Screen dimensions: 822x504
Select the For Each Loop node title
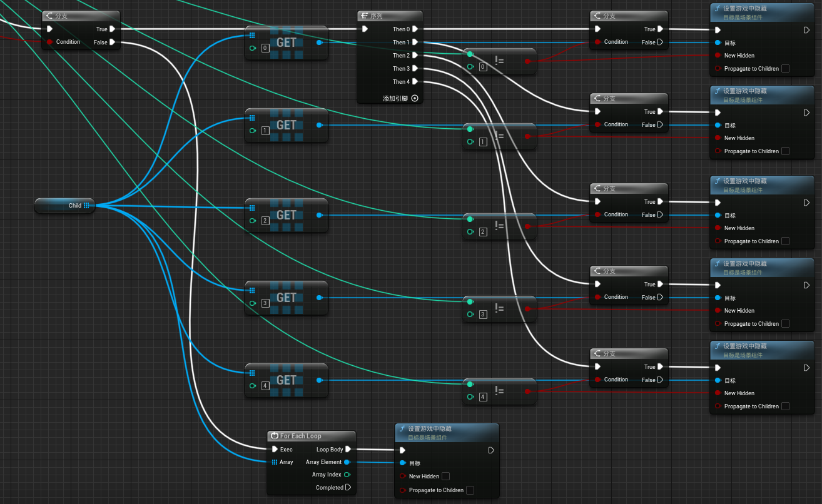(x=301, y=436)
